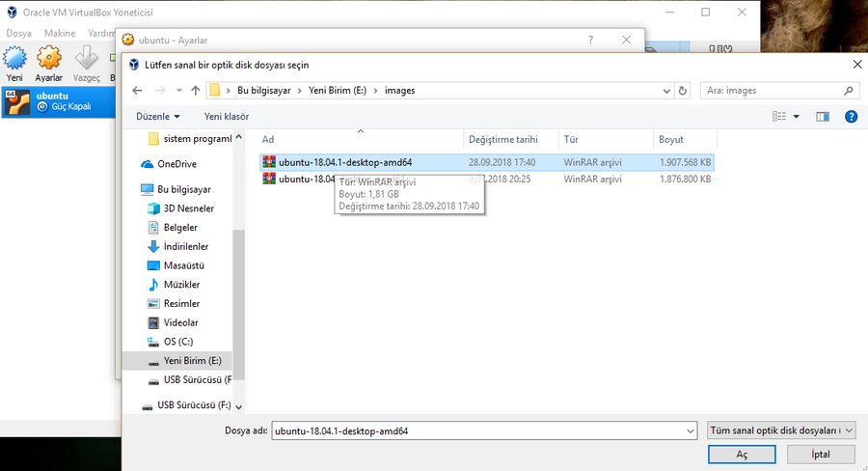Image resolution: width=868 pixels, height=471 pixels.
Task: Go up one folder with up arrow
Action: [x=196, y=91]
